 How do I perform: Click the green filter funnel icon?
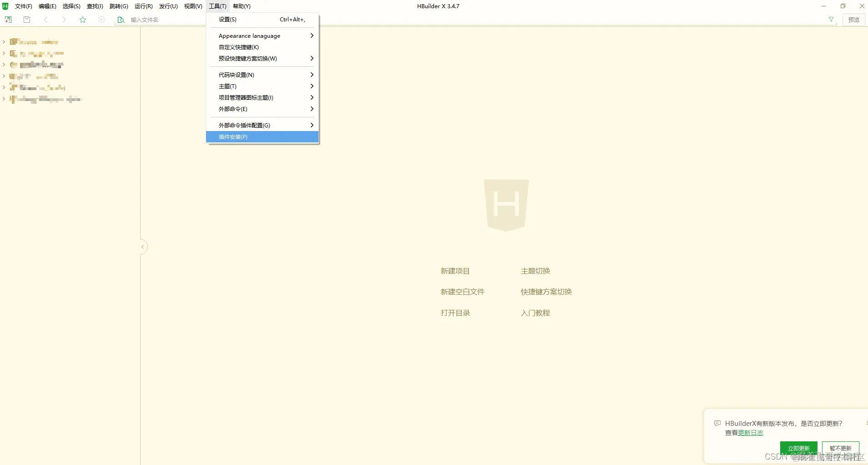pyautogui.click(x=831, y=20)
